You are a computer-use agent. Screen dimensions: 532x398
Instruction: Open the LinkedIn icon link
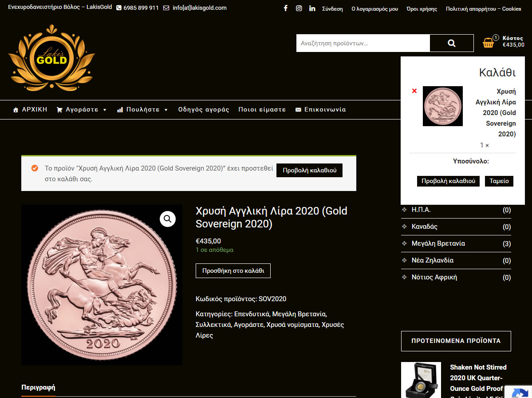(312, 8)
